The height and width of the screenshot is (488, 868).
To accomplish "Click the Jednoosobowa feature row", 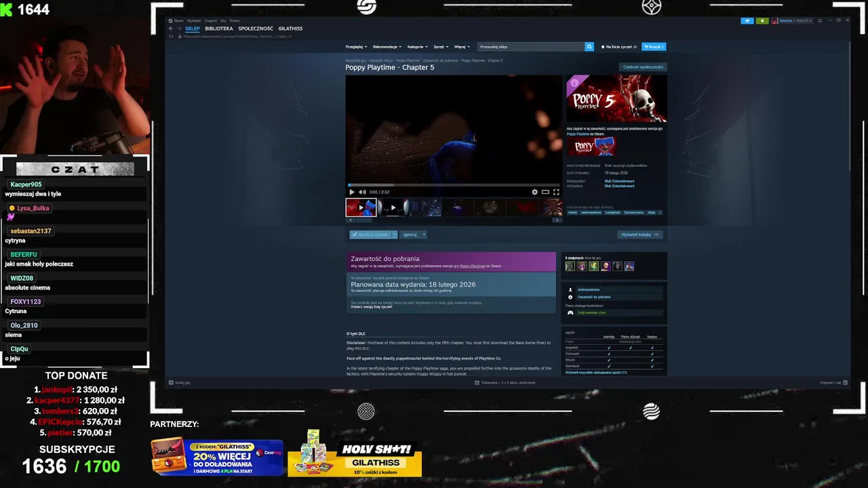I will pyautogui.click(x=614, y=289).
